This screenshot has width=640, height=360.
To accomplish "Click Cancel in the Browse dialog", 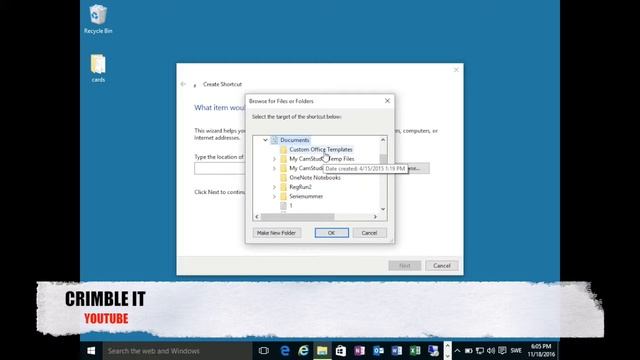I will 369,233.
